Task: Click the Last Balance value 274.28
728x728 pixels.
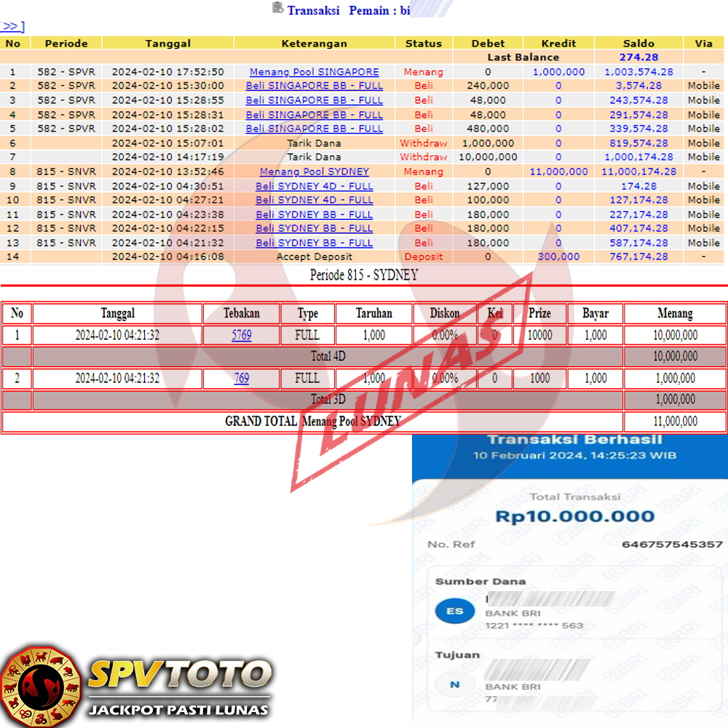Action: tap(638, 58)
